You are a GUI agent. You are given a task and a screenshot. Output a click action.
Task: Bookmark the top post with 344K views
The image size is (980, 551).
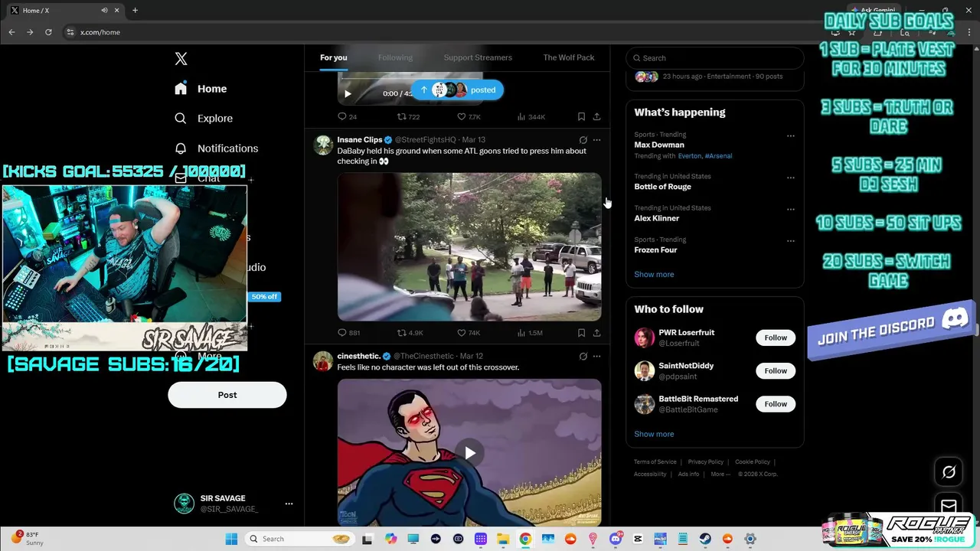click(x=582, y=117)
